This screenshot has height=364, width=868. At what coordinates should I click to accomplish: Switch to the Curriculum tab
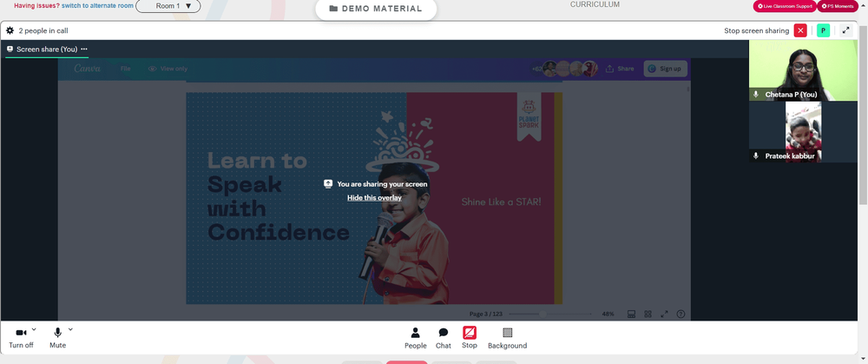click(x=595, y=4)
